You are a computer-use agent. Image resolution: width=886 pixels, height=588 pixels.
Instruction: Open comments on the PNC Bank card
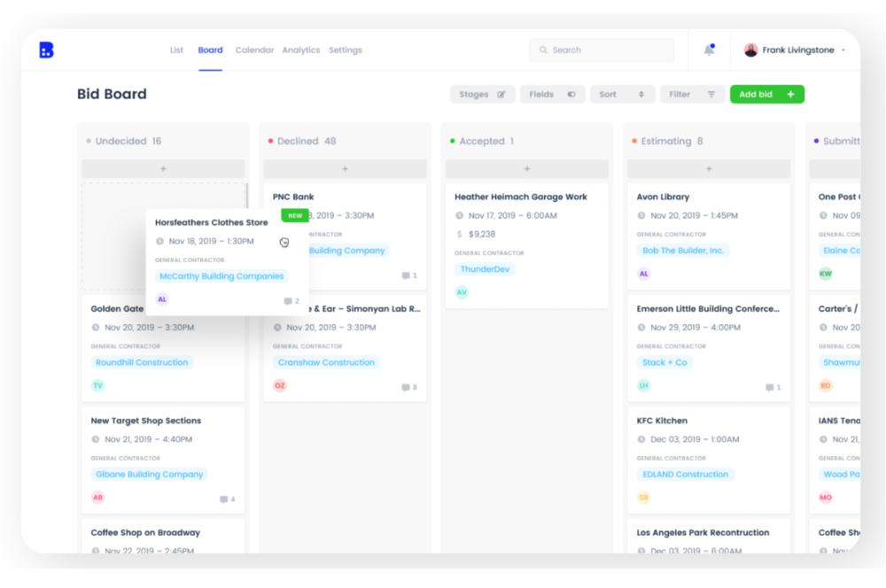(409, 275)
